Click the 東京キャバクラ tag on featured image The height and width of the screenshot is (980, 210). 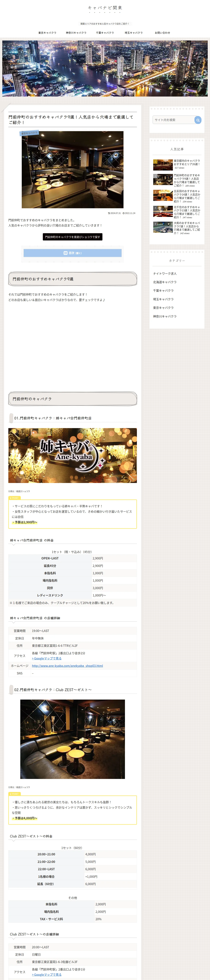pyautogui.click(x=29, y=133)
